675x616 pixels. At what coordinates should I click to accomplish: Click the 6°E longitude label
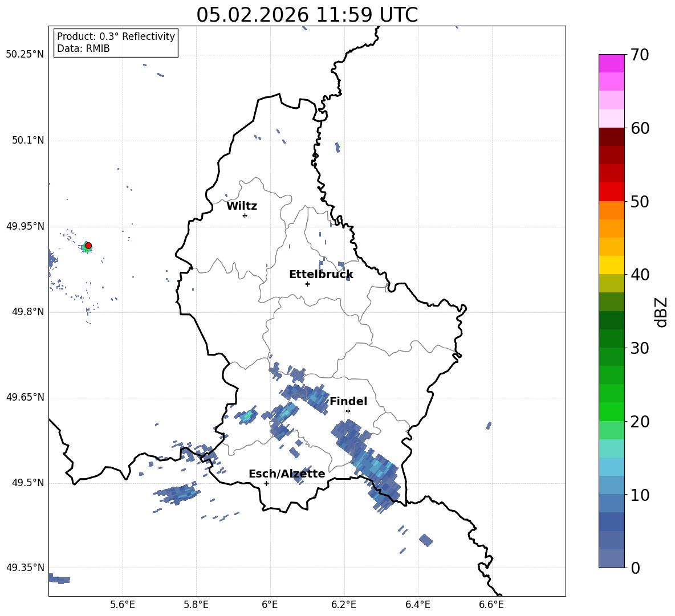coord(270,605)
